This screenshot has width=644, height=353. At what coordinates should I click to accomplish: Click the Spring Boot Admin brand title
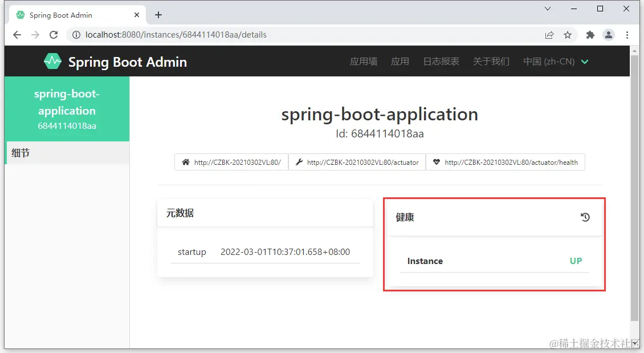click(127, 62)
